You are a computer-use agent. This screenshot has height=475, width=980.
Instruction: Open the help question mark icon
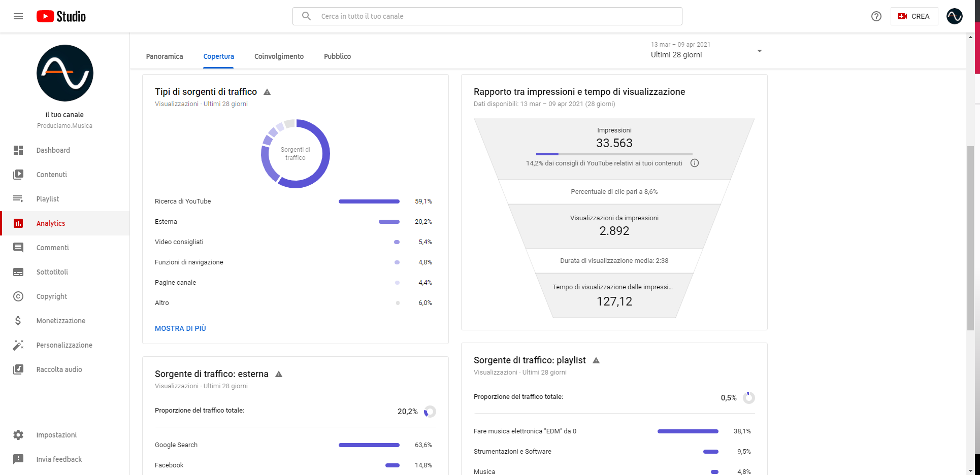876,16
